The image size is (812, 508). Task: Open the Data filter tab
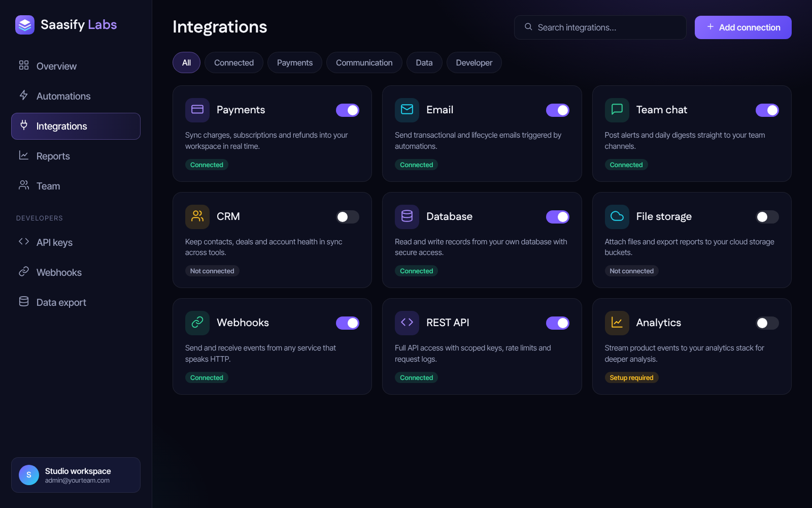424,62
